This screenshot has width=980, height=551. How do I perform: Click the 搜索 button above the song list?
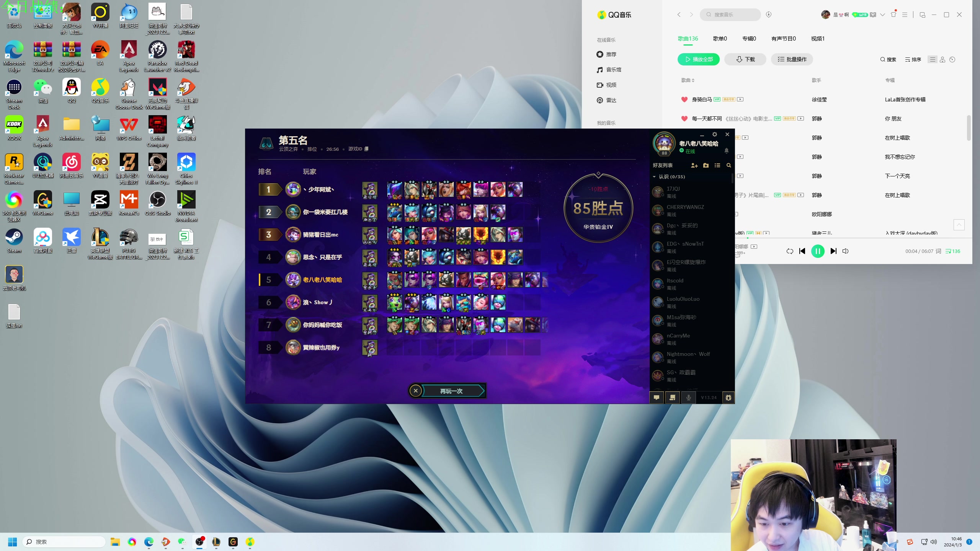pos(888,59)
